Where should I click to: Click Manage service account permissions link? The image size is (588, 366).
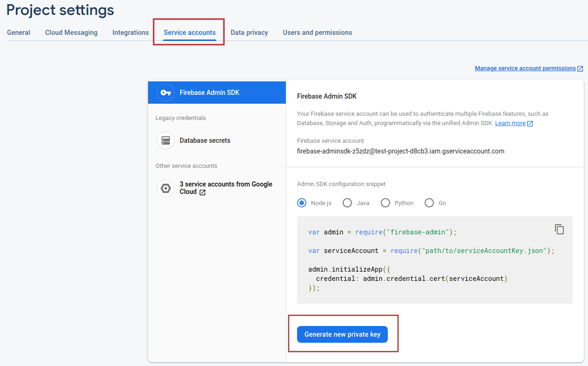point(525,68)
